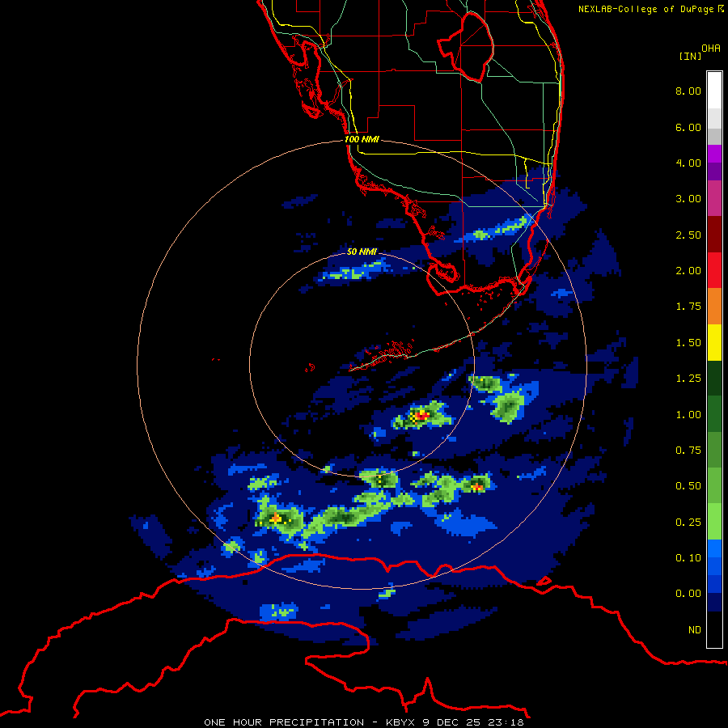Click the 1.50 legend value

(688, 343)
